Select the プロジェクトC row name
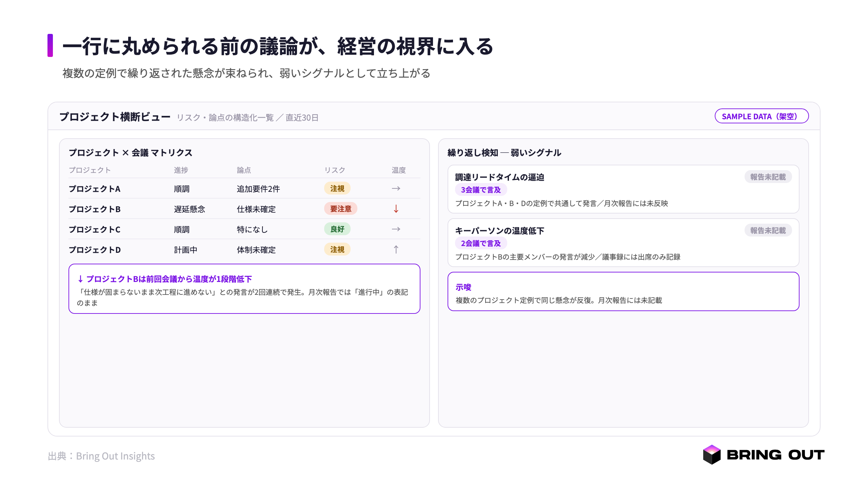Image resolution: width=868 pixels, height=488 pixels. pos(95,229)
